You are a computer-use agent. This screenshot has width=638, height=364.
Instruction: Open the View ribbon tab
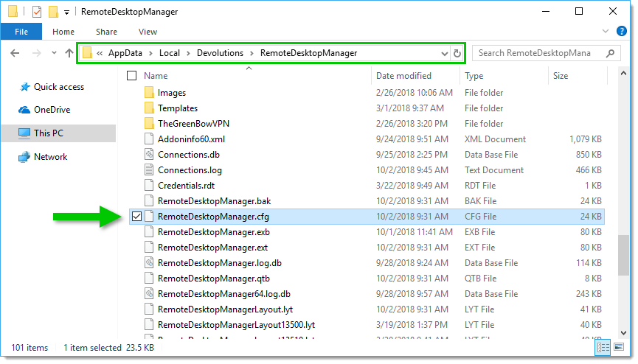(148, 32)
